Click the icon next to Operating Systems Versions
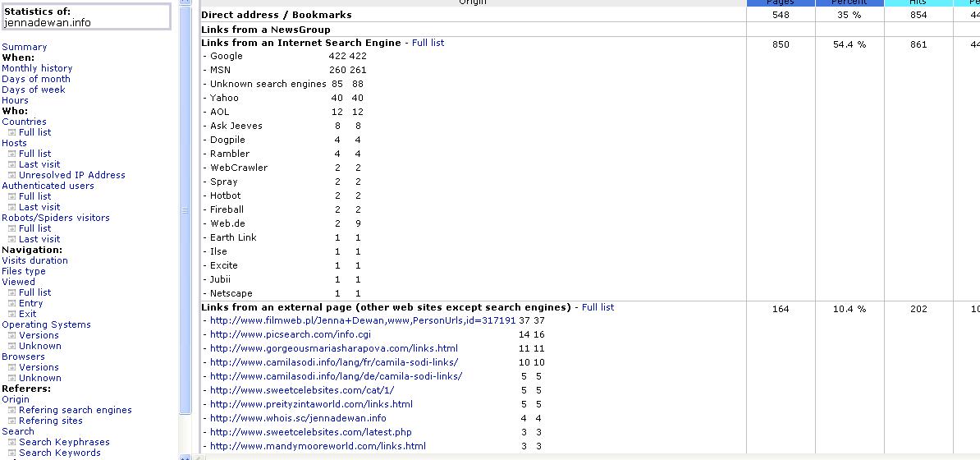 pyautogui.click(x=12, y=335)
